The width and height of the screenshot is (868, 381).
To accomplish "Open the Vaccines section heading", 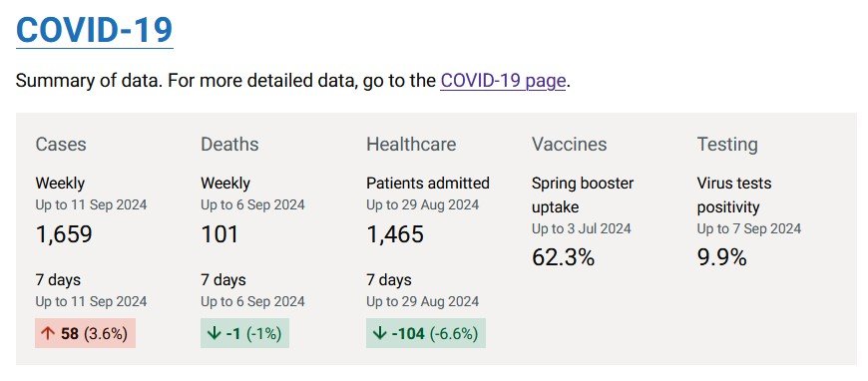I will point(569,145).
